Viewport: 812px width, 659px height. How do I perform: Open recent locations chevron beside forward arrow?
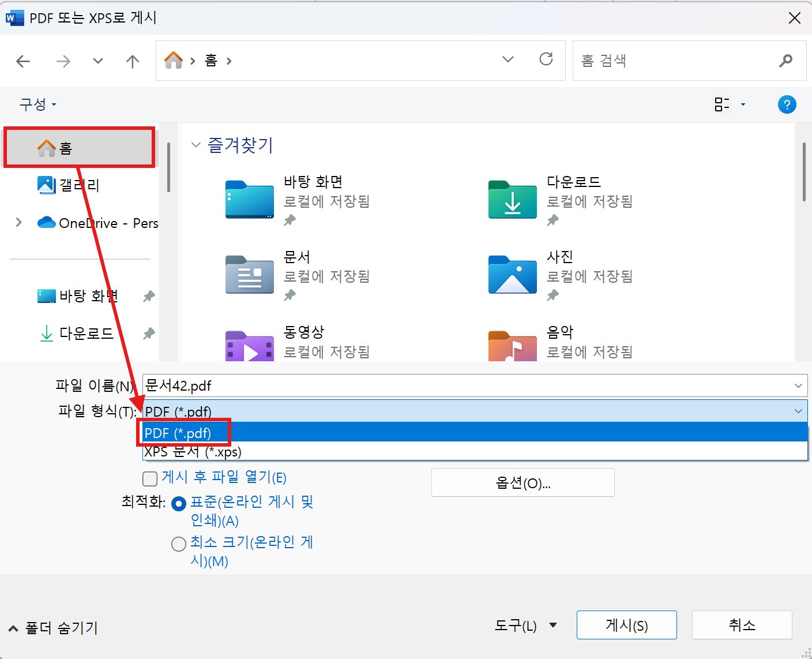click(x=98, y=61)
